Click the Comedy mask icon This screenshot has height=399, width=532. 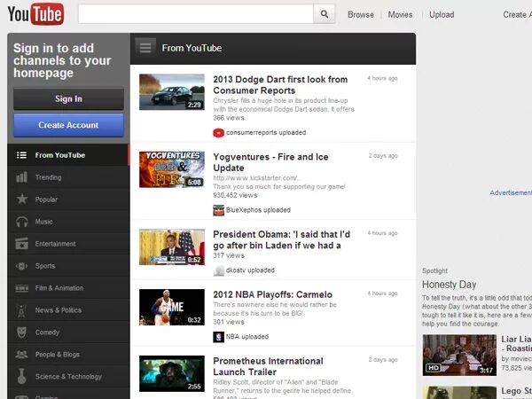pos(21,332)
